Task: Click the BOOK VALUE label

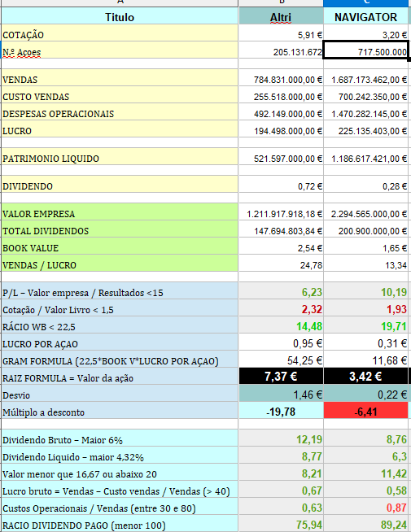Action: (120, 247)
